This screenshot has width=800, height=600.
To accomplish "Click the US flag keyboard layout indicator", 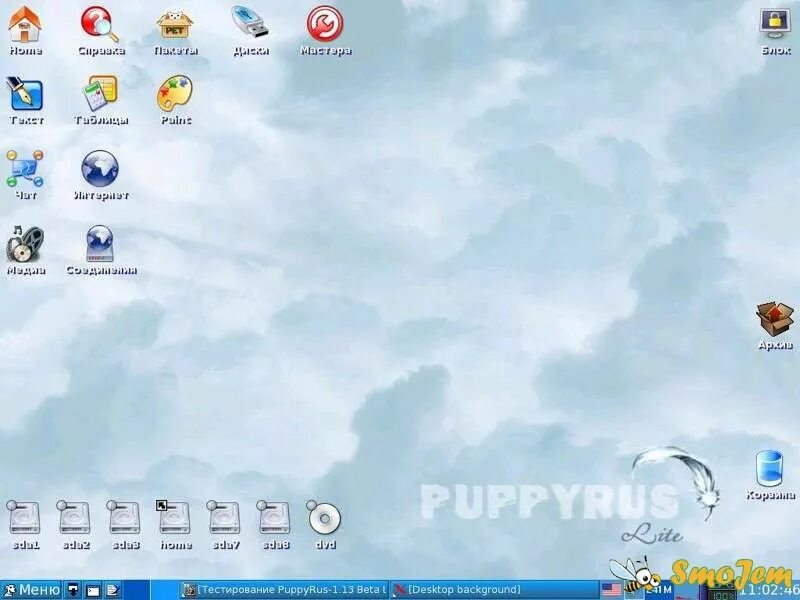I will point(611,590).
